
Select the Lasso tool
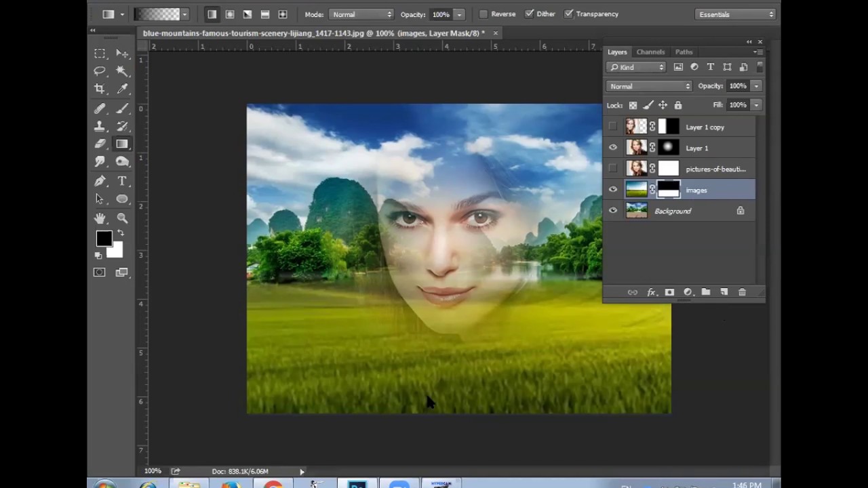pos(100,71)
